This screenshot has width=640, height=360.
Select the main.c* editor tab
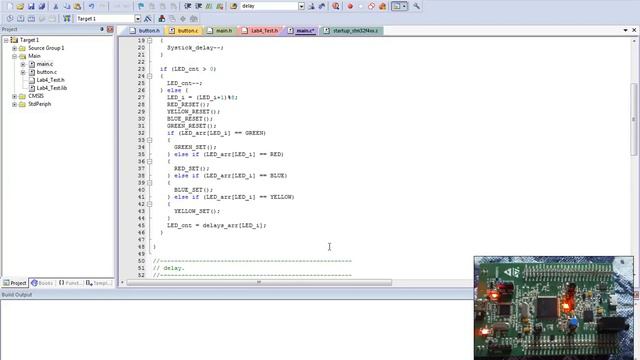click(x=301, y=31)
